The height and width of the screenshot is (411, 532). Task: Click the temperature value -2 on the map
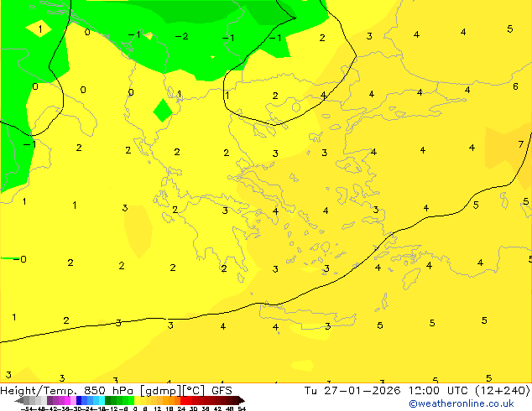coord(182,36)
